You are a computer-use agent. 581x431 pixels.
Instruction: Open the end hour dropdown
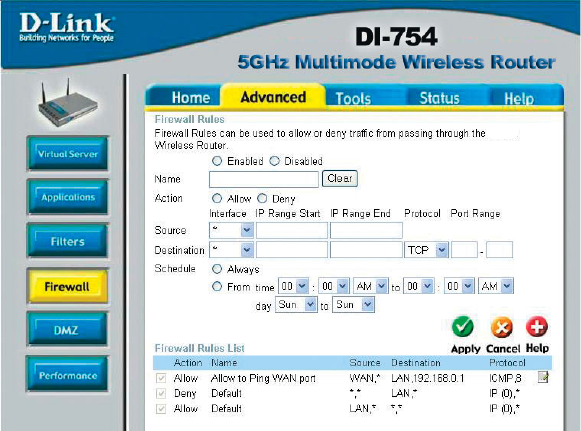(x=418, y=286)
